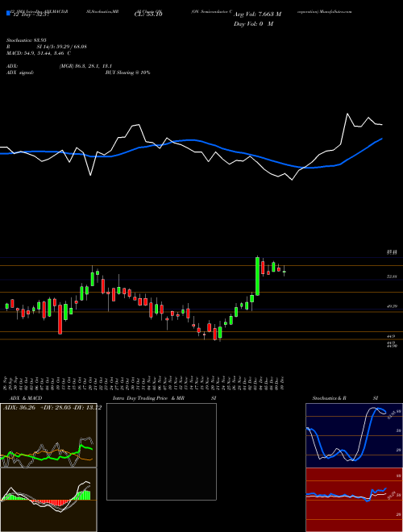403x532 pixels.
Task: Click the blue 12-day SMA legend square
Action: pyautogui.click(x=9, y=14)
